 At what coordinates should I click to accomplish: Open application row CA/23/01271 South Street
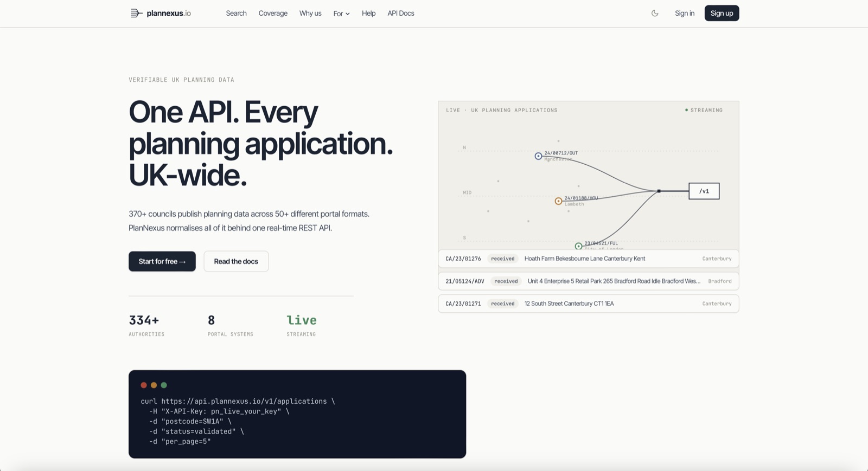(589, 304)
